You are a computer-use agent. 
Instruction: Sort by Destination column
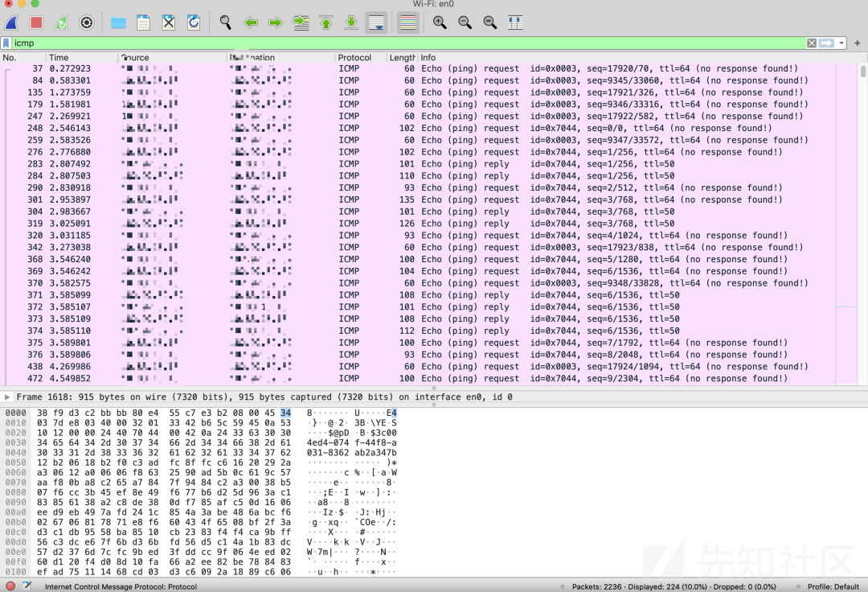[281, 58]
